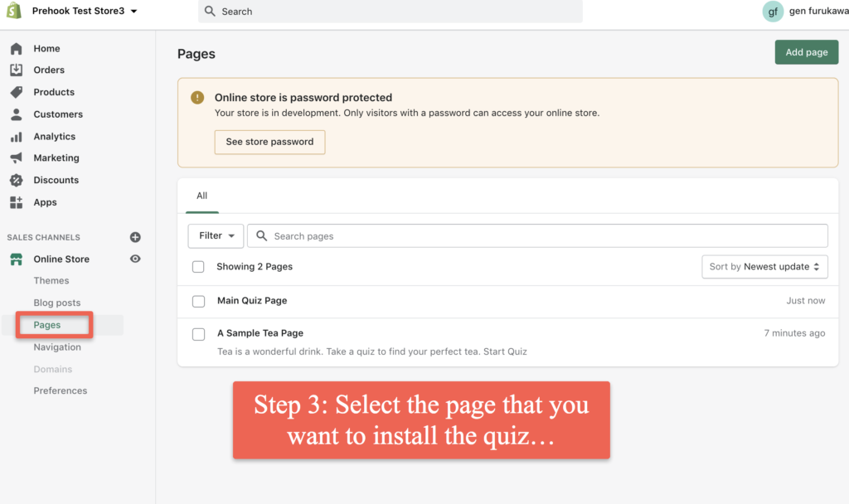This screenshot has height=504, width=849.
Task: Click the Add page button
Action: pyautogui.click(x=807, y=52)
